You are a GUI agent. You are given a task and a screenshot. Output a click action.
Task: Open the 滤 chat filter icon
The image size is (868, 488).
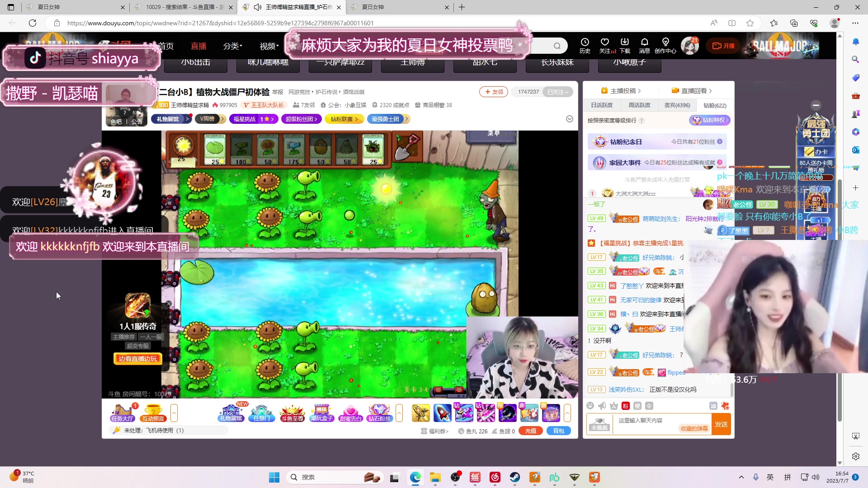[713, 406]
